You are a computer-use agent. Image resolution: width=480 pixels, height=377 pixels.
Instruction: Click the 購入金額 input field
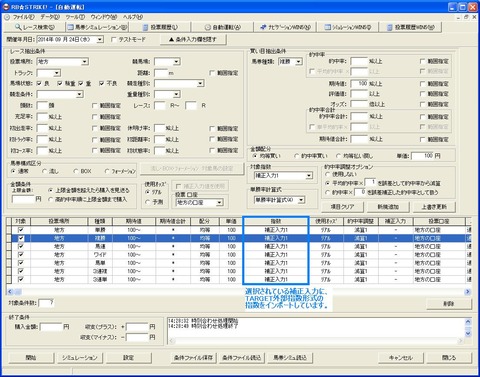[51, 327]
